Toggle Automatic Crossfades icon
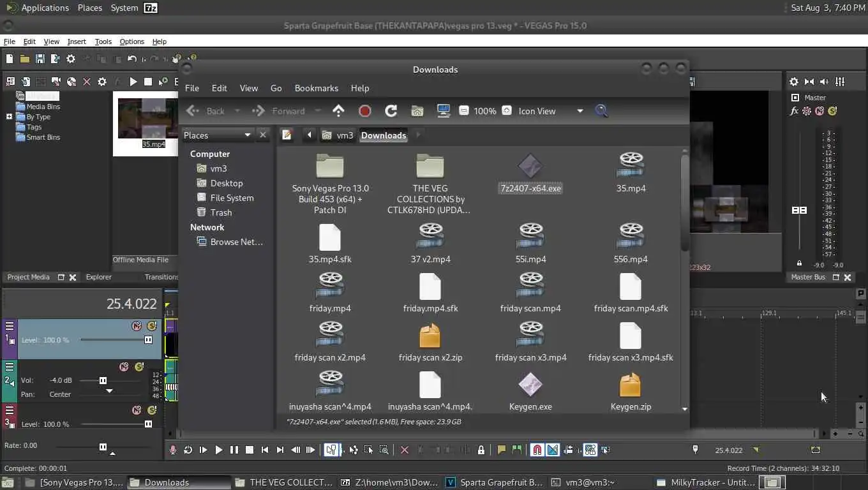 pyautogui.click(x=553, y=450)
